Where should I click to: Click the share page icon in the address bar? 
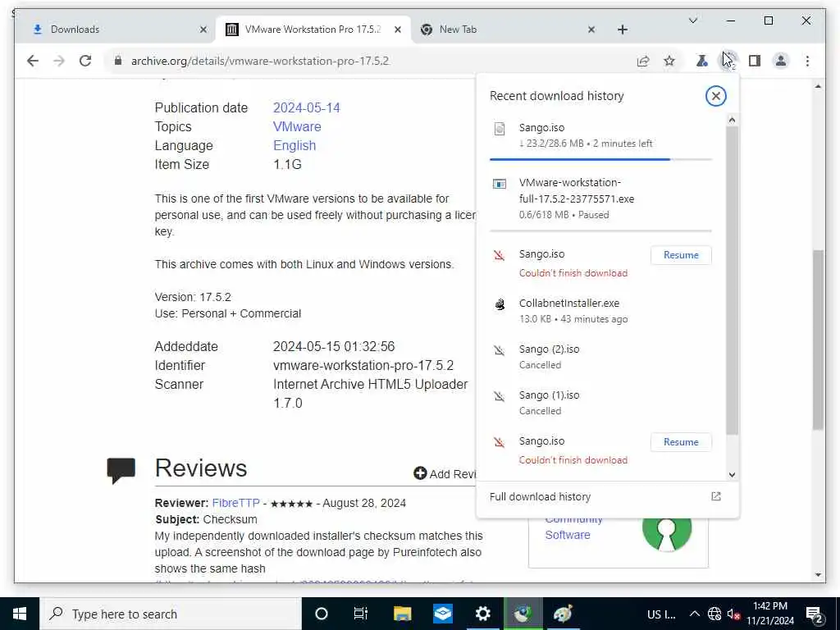point(643,61)
